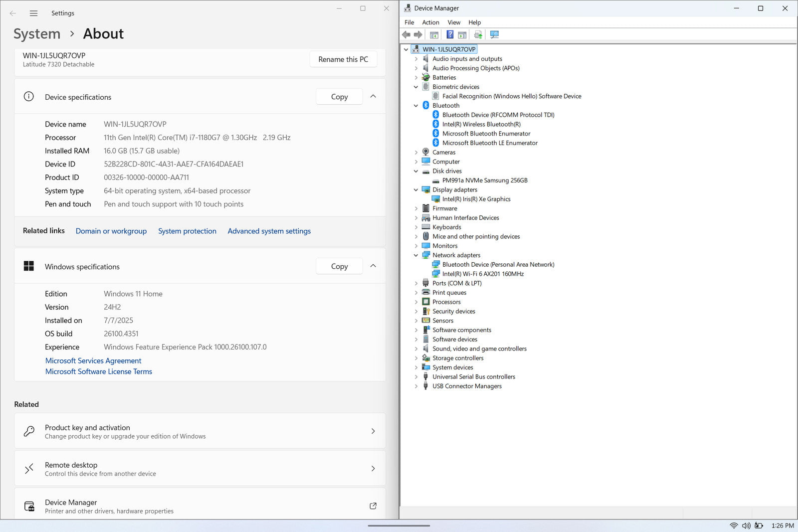Open the Settings hamburger navigation menu

(33, 13)
